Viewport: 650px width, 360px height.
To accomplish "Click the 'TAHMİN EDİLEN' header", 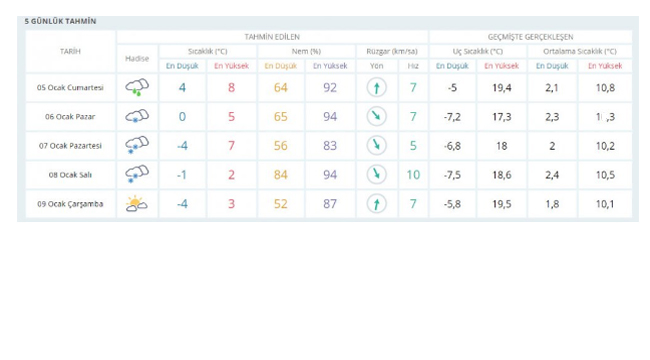I will (272, 37).
